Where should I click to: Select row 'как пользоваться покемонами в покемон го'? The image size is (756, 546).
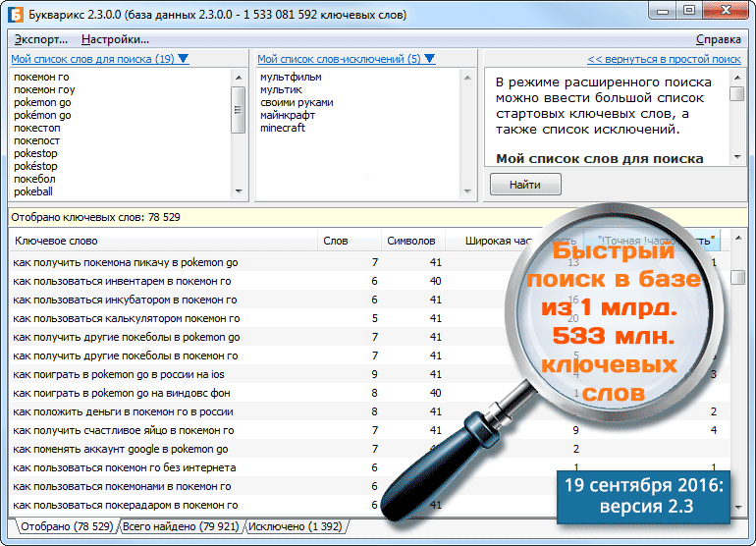[369, 486]
